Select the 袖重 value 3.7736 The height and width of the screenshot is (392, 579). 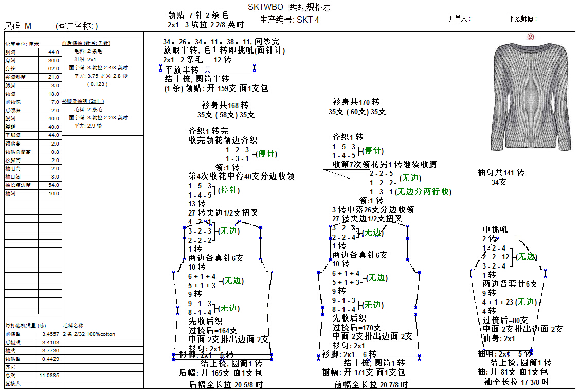tap(50, 351)
